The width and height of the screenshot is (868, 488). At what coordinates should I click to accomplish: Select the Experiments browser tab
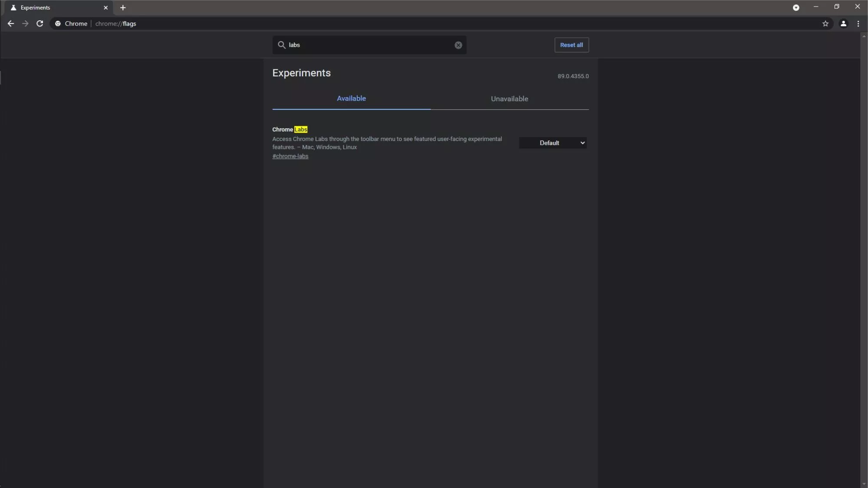59,8
